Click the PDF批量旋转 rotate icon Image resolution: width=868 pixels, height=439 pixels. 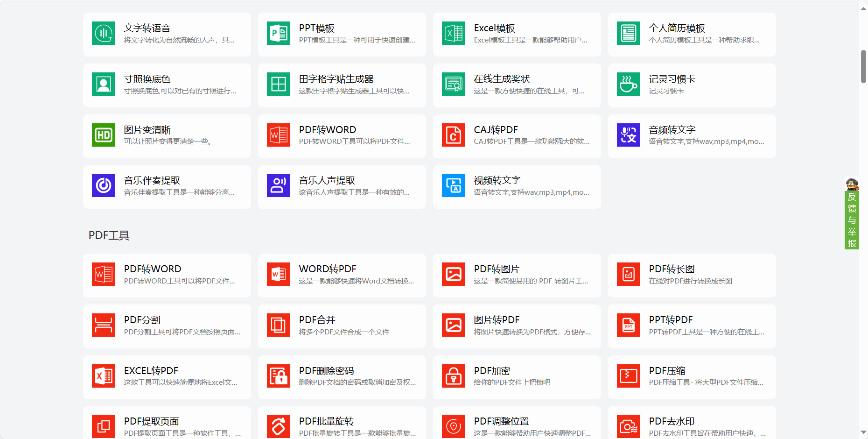pos(278,427)
